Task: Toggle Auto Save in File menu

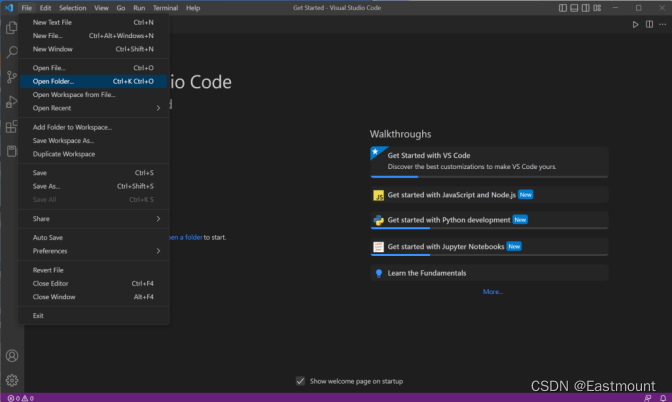Action: [93, 237]
